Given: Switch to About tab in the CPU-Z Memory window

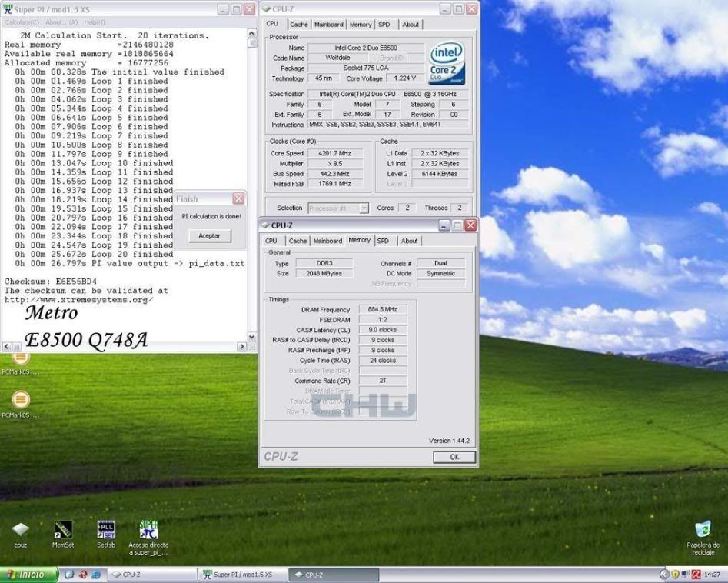Looking at the screenshot, I should click(x=410, y=241).
